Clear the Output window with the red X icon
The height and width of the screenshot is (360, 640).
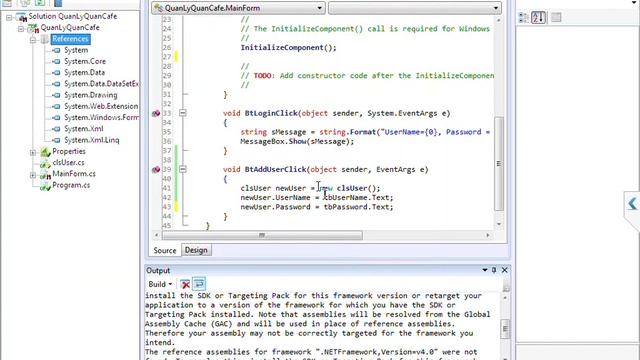click(x=185, y=284)
